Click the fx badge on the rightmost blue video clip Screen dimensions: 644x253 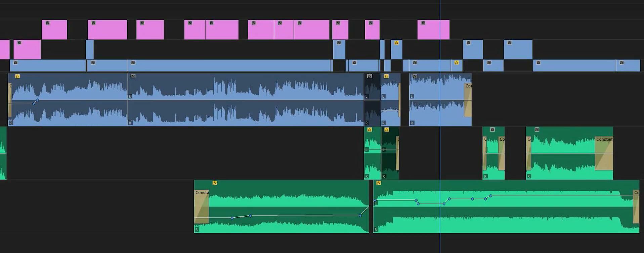coord(622,63)
